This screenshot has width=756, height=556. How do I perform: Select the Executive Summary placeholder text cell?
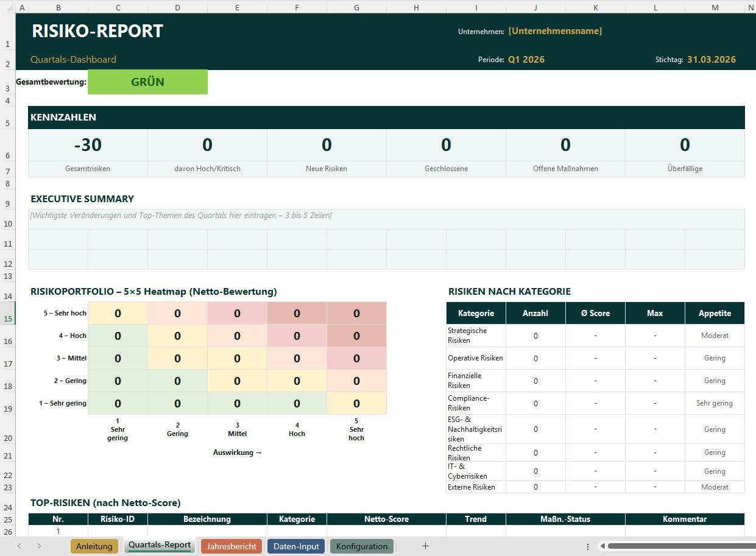(183, 215)
